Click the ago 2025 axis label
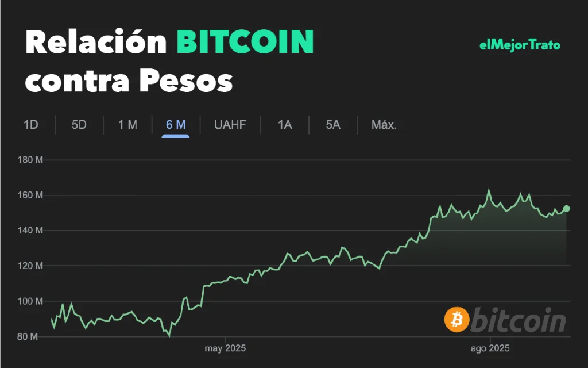 [489, 348]
